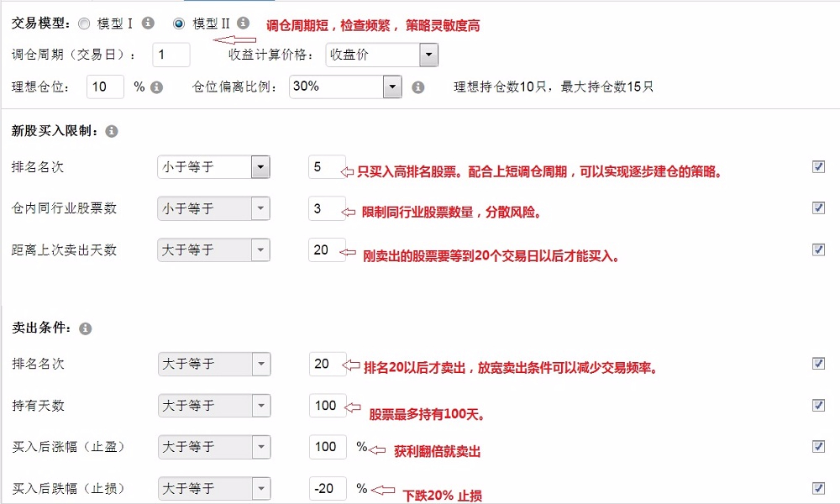Disable the 买入后跌幅（止损） checkbox
The height and width of the screenshot is (504, 840).
[819, 488]
